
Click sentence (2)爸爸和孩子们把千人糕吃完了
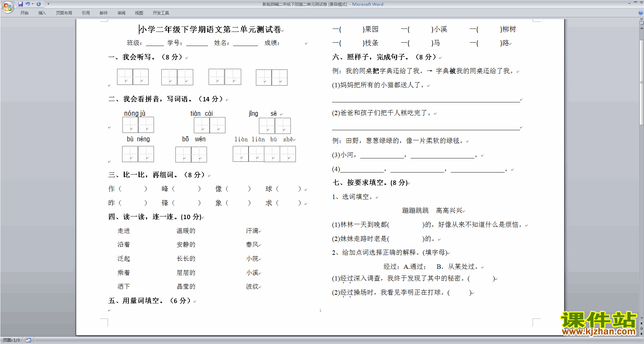coord(382,113)
